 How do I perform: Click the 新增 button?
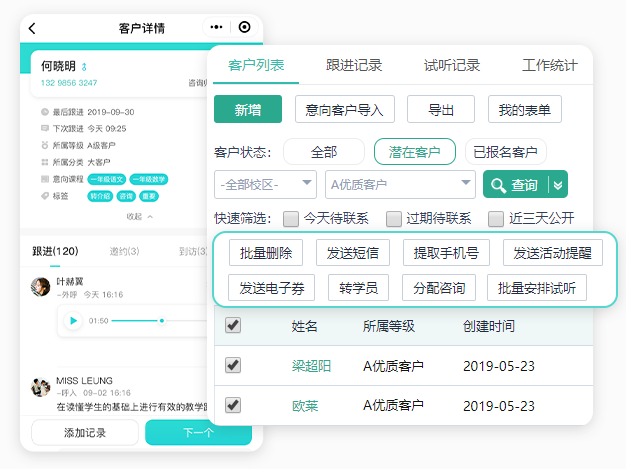[x=248, y=109]
